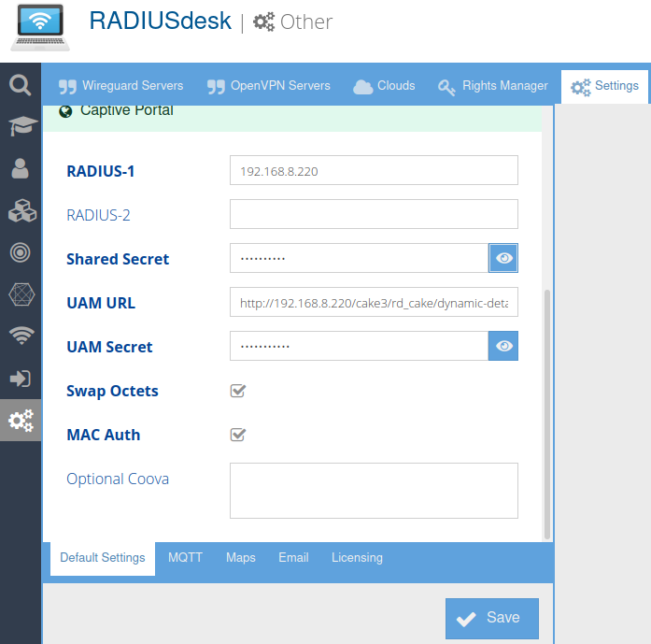Click the RADIUSdesk laptop logo

click(40, 27)
